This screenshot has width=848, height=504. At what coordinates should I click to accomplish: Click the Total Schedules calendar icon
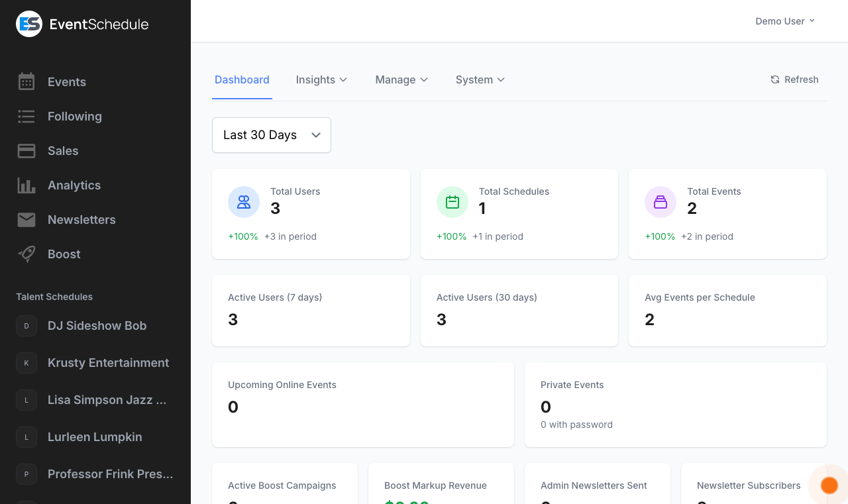(452, 202)
